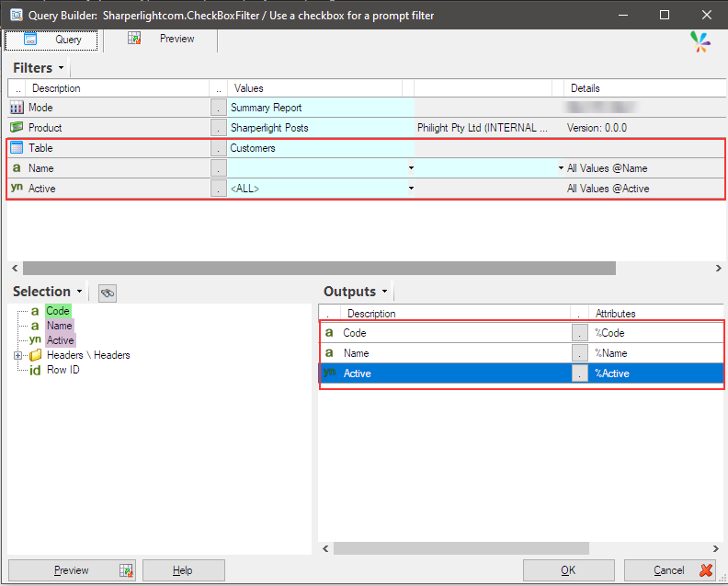Click the Filters scrollbar right arrow

pos(718,268)
